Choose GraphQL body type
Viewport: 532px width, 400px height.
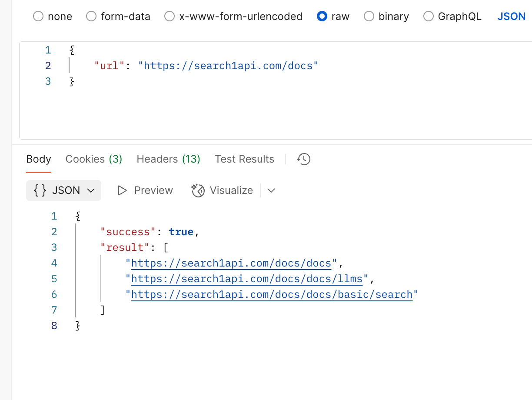429,17
